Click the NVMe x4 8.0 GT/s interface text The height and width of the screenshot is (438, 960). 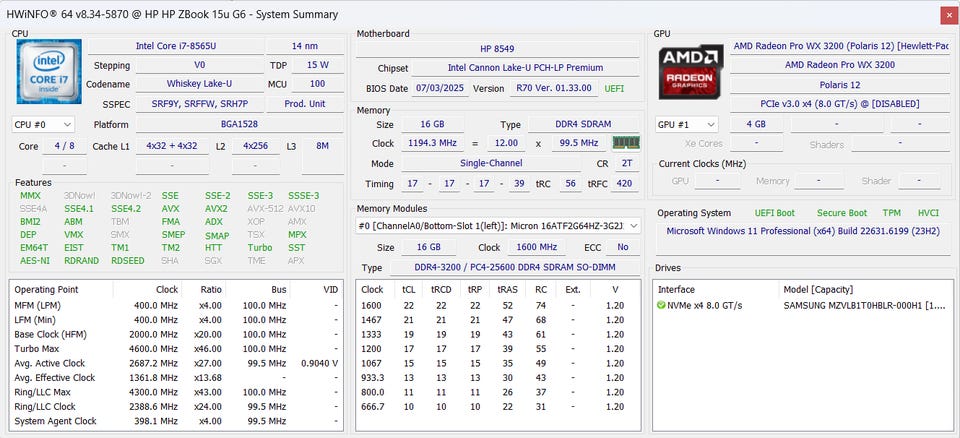pos(705,305)
